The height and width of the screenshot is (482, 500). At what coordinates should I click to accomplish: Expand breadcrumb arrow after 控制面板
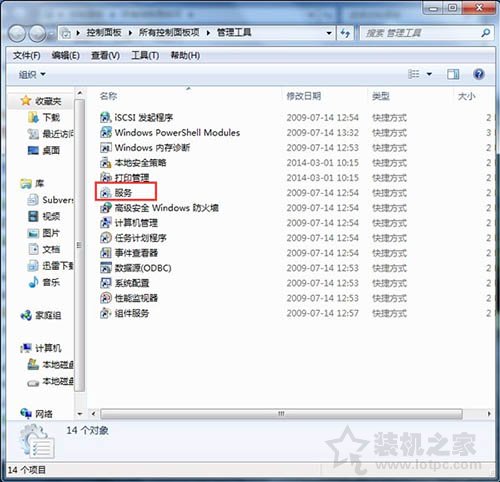coord(130,33)
